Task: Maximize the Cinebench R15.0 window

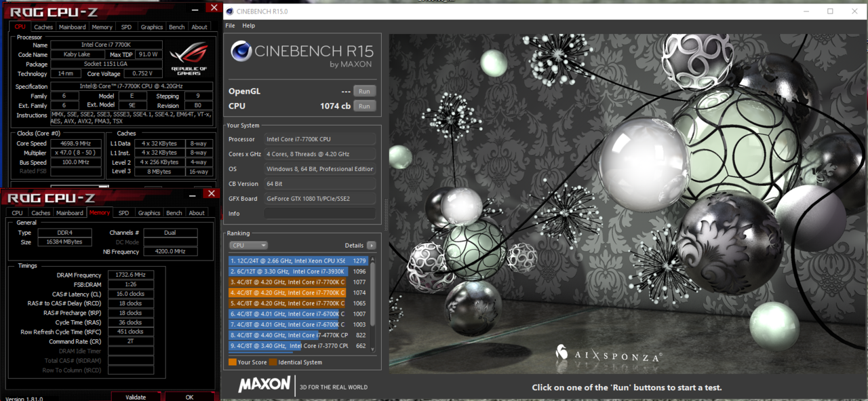Action: tap(830, 12)
